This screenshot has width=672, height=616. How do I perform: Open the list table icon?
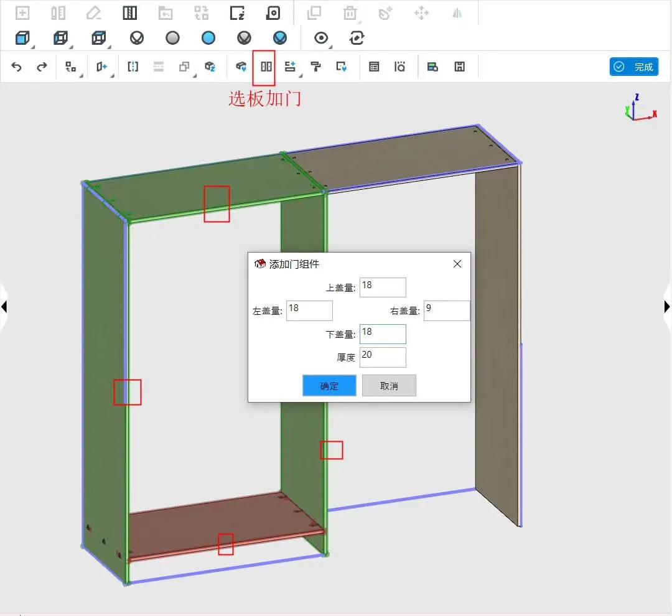point(374,67)
